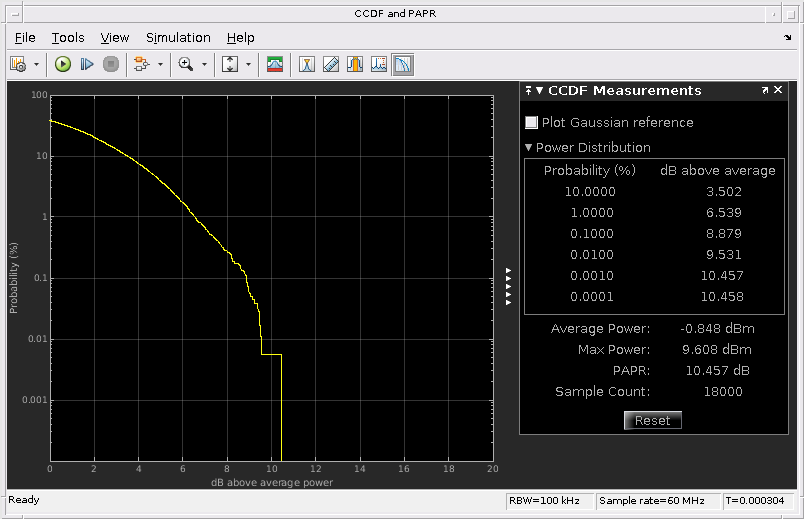The image size is (804, 519).
Task: Select the 0.0010 probability cell
Action: [592, 276]
